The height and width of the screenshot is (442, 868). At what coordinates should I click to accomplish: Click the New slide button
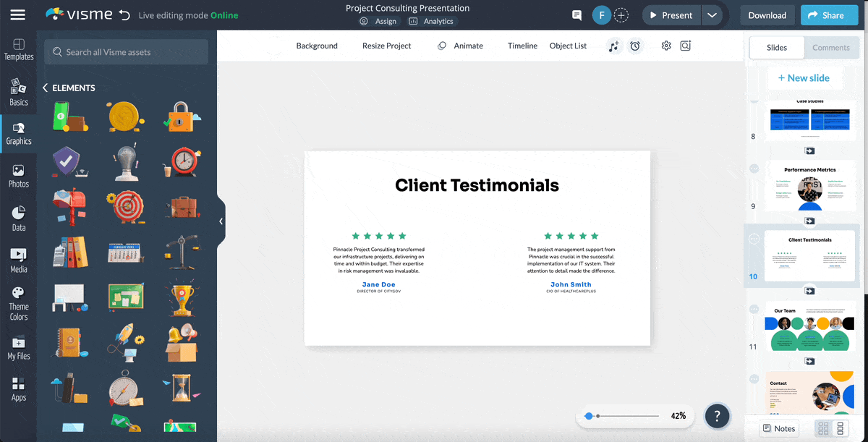803,78
